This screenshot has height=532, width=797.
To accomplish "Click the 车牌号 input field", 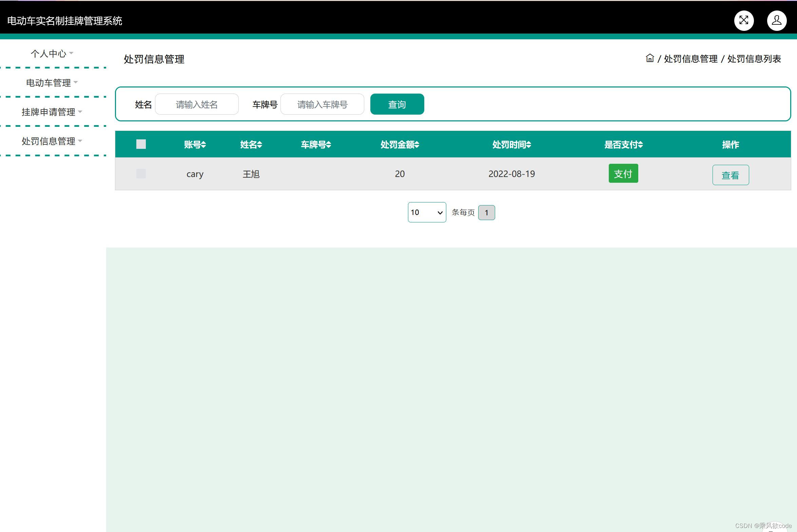I will coord(322,104).
